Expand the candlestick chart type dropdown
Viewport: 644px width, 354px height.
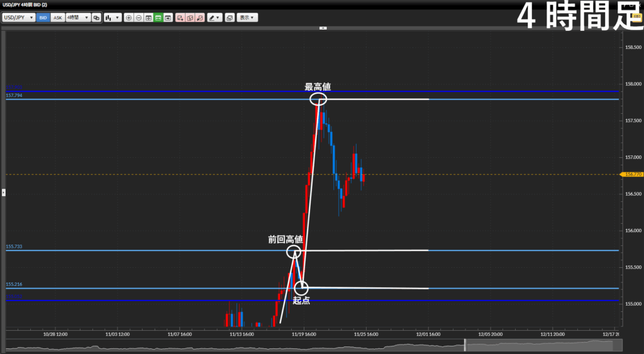click(x=113, y=18)
